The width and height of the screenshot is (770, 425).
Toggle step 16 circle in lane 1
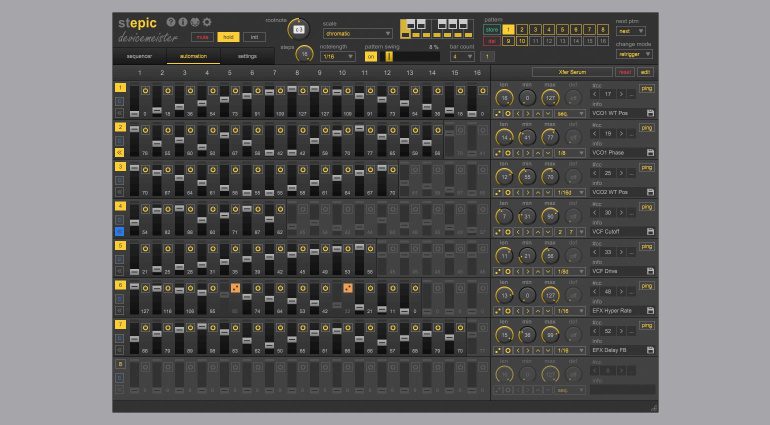483,91
